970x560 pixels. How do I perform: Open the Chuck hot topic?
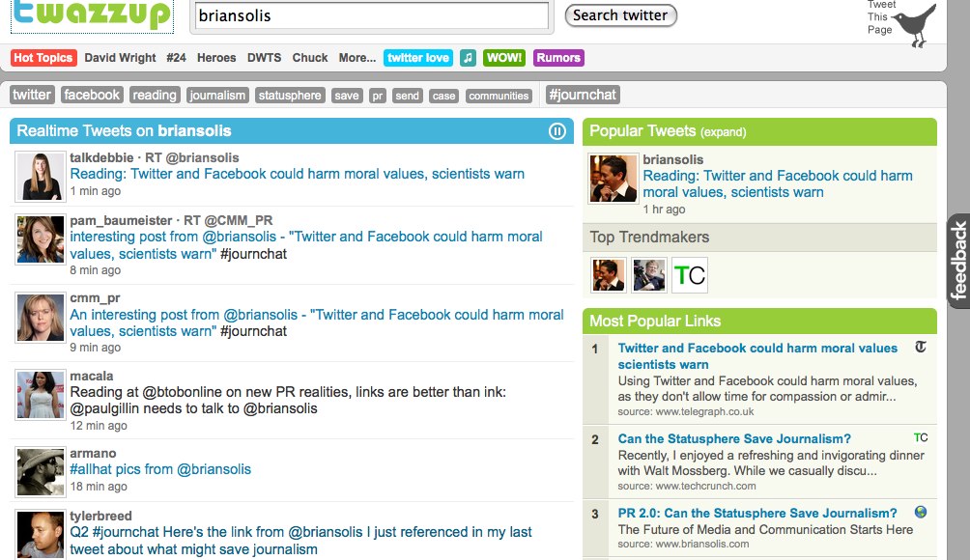point(310,58)
